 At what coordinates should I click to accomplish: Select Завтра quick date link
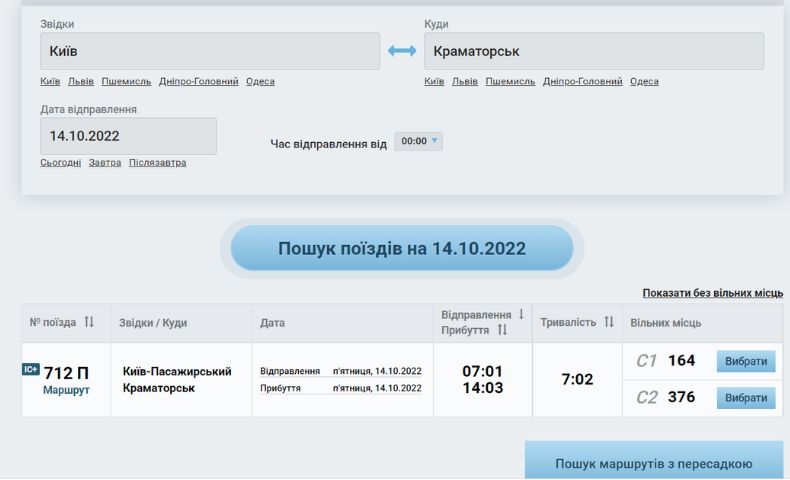click(x=105, y=163)
